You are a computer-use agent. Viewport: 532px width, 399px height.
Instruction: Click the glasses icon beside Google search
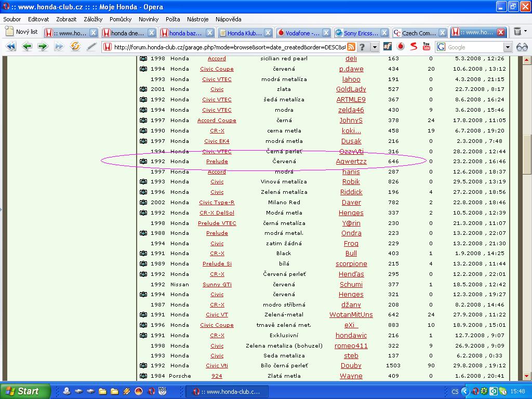click(522, 47)
